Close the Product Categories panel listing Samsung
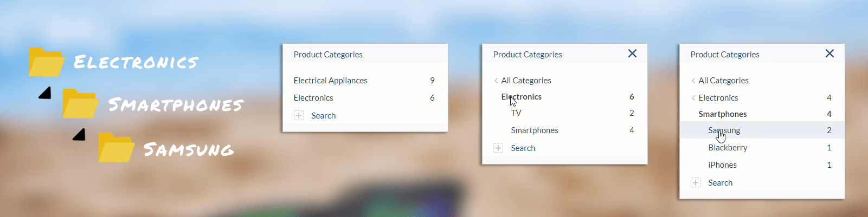868x217 pixels. point(830,54)
